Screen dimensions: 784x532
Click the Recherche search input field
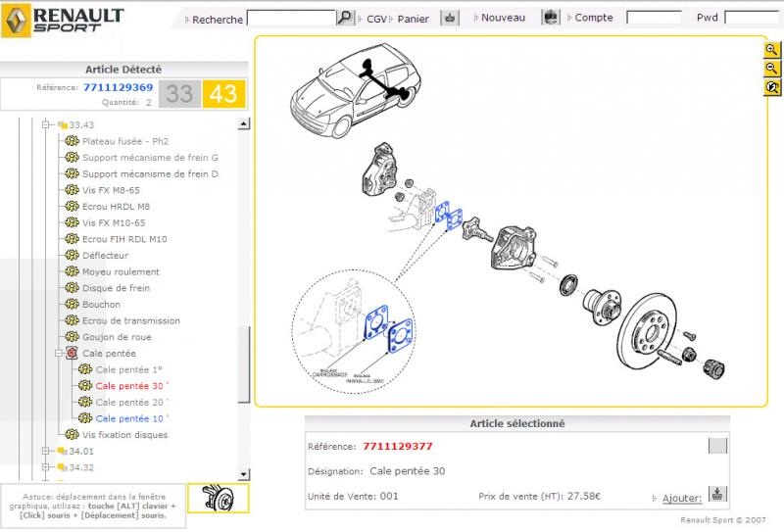(290, 18)
